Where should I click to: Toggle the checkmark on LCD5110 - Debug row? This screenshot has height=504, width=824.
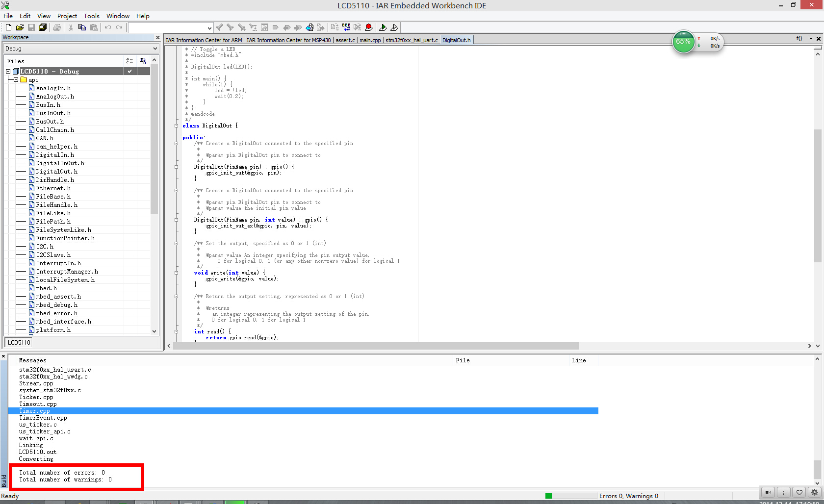click(x=130, y=71)
